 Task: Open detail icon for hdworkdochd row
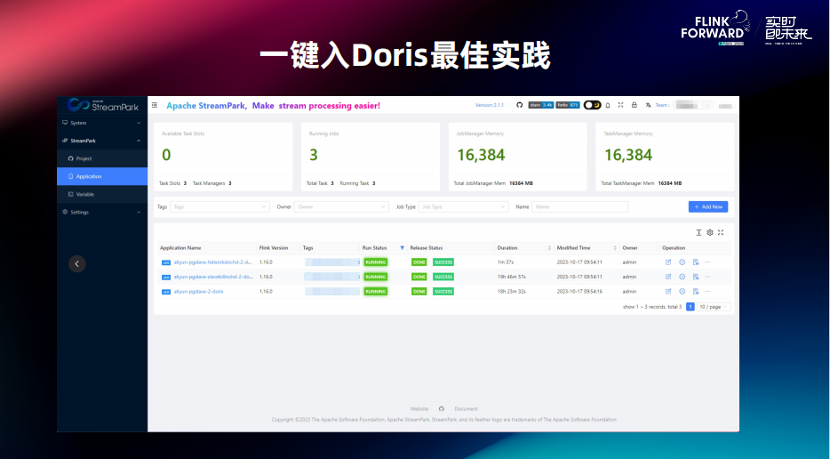(x=696, y=262)
